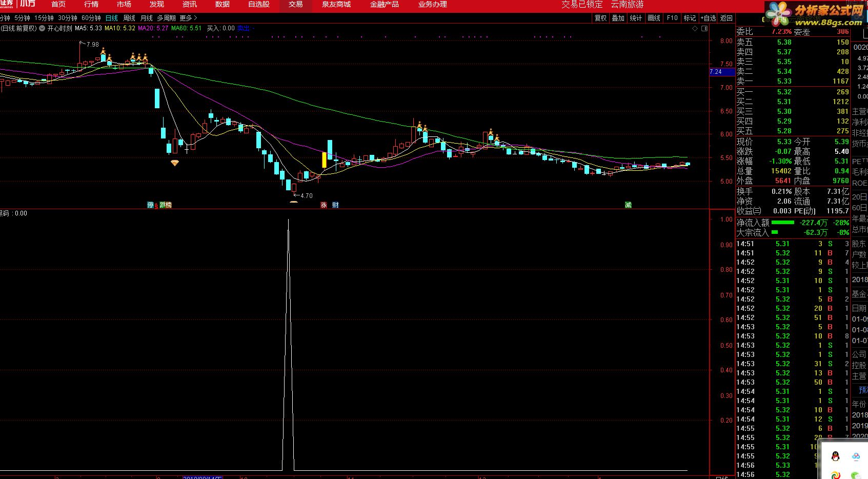Click the colorful swirl tray icon
The image size is (868, 479).
[x=835, y=475]
